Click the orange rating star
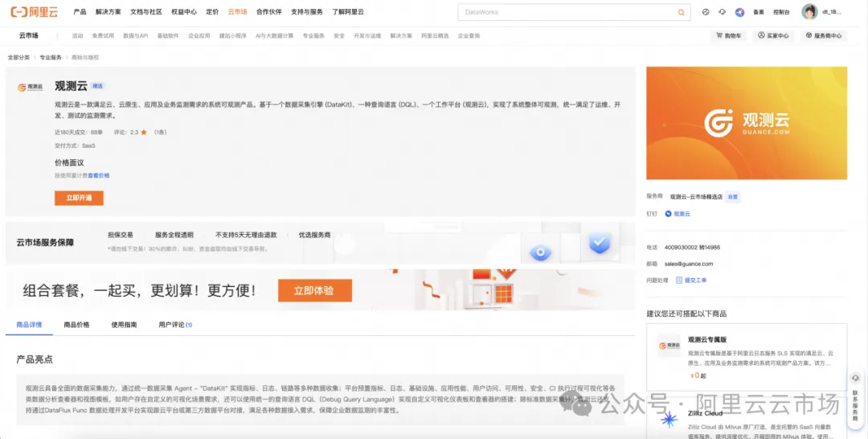Image resolution: width=868 pixels, height=439 pixels. point(144,133)
